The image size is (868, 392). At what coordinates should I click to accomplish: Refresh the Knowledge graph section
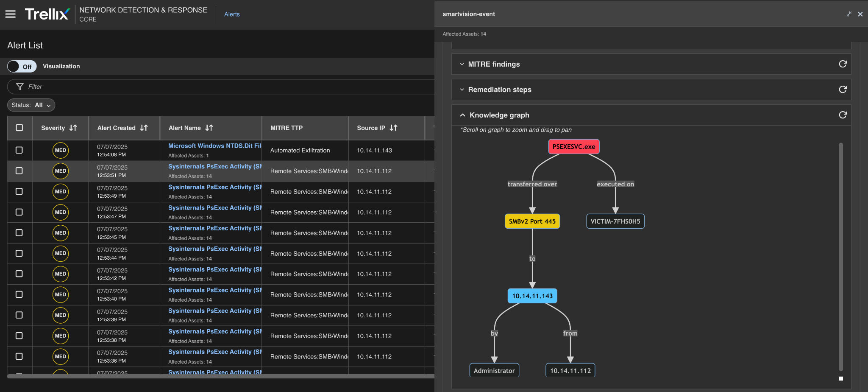click(x=843, y=115)
